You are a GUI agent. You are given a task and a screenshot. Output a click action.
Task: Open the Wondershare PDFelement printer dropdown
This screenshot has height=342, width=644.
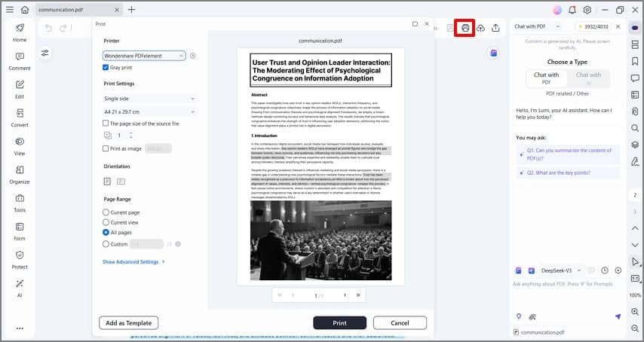(143, 56)
